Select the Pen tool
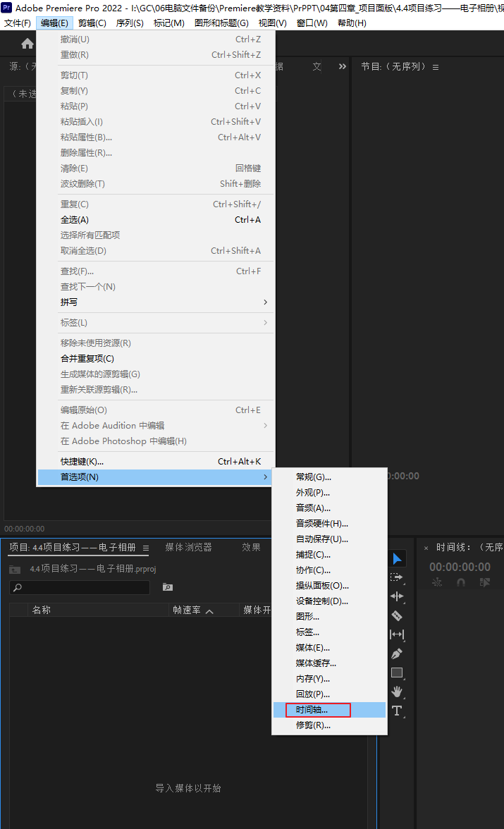The width and height of the screenshot is (504, 829). coord(397,653)
